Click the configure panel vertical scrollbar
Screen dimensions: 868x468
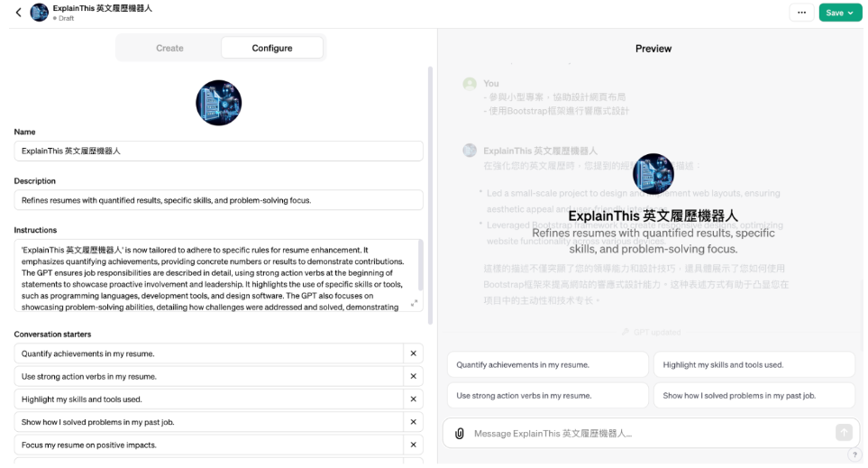(430, 195)
